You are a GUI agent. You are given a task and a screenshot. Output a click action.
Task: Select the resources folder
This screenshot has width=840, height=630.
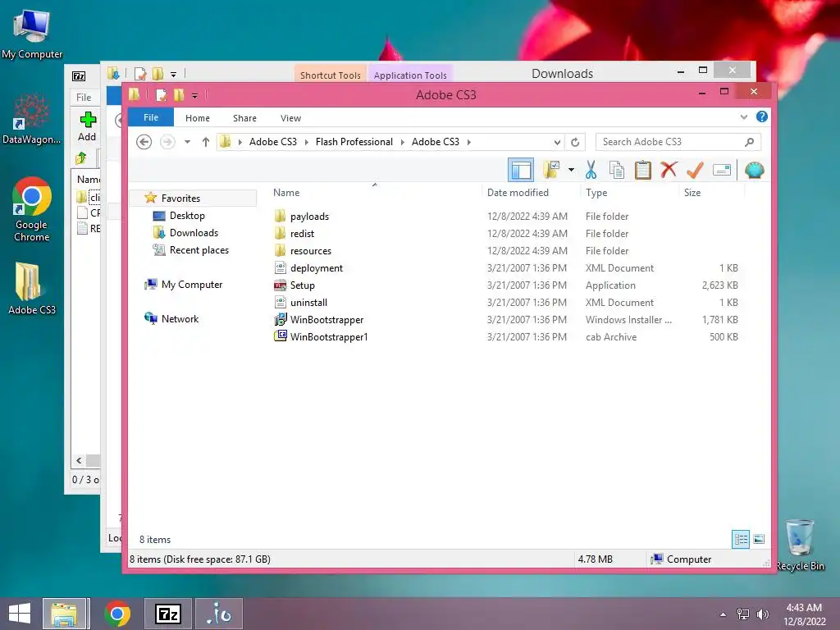click(x=310, y=251)
